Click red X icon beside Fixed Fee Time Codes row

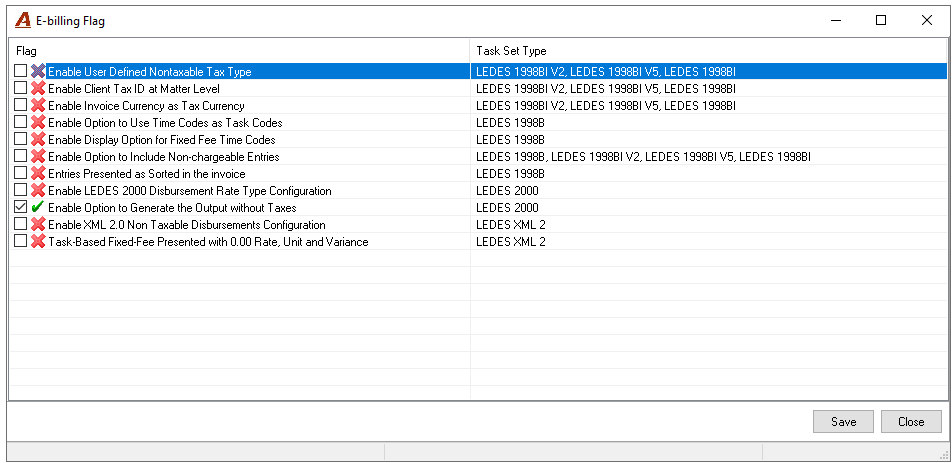point(38,140)
